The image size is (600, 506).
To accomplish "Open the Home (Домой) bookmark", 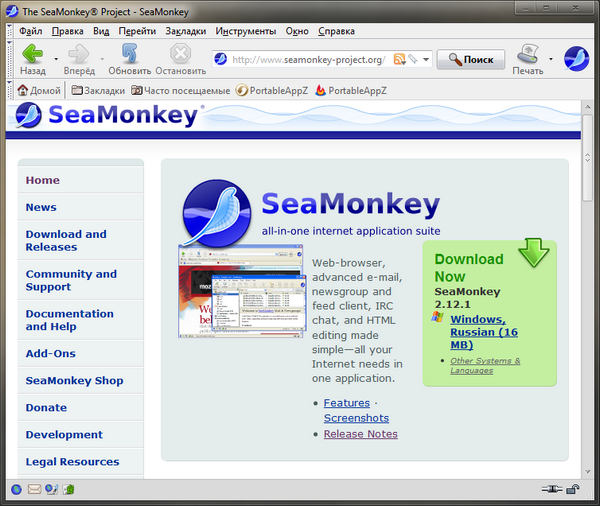I will point(39,90).
